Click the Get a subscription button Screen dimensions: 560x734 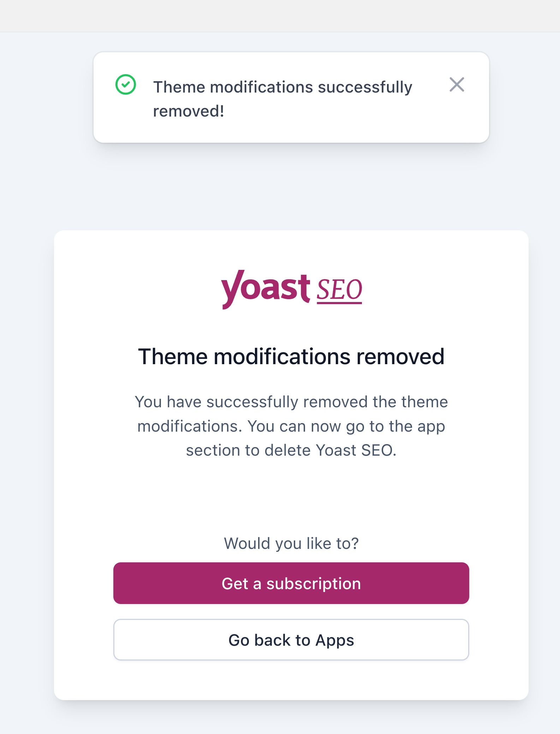(x=291, y=583)
